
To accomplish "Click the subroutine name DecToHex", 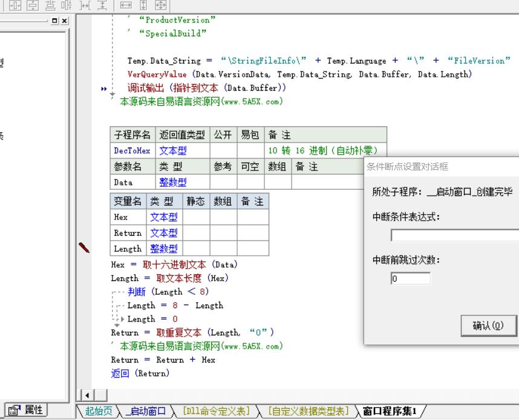I will 132,150.
